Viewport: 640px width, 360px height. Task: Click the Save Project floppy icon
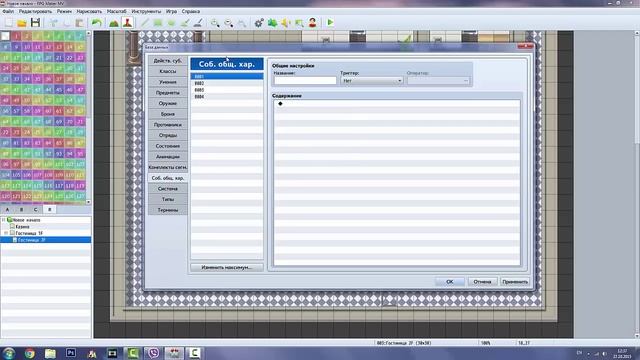click(35, 22)
